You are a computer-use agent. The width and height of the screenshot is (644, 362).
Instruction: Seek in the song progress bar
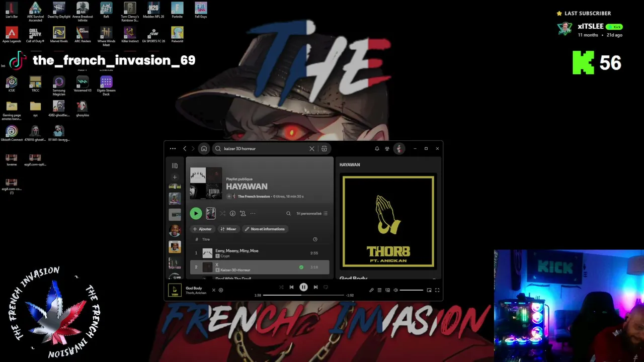(x=303, y=295)
